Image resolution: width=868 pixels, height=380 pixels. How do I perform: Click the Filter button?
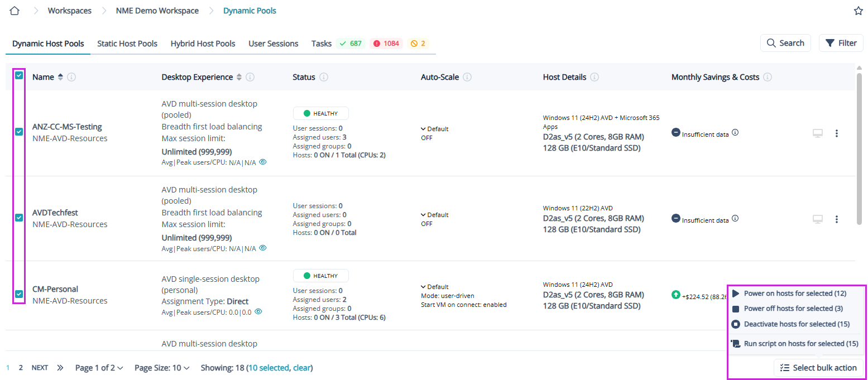click(x=841, y=43)
